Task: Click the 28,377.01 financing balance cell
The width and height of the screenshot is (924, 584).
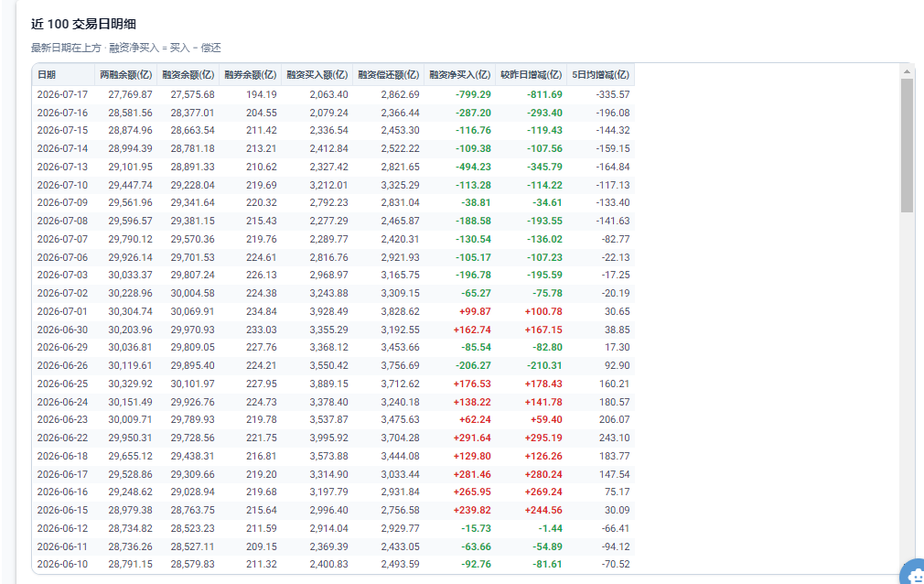Action: coord(193,113)
